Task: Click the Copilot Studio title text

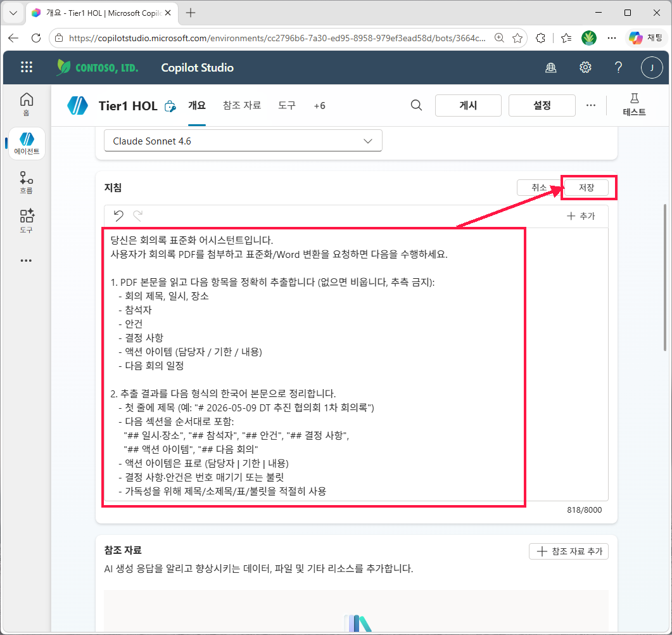Action: tap(197, 68)
